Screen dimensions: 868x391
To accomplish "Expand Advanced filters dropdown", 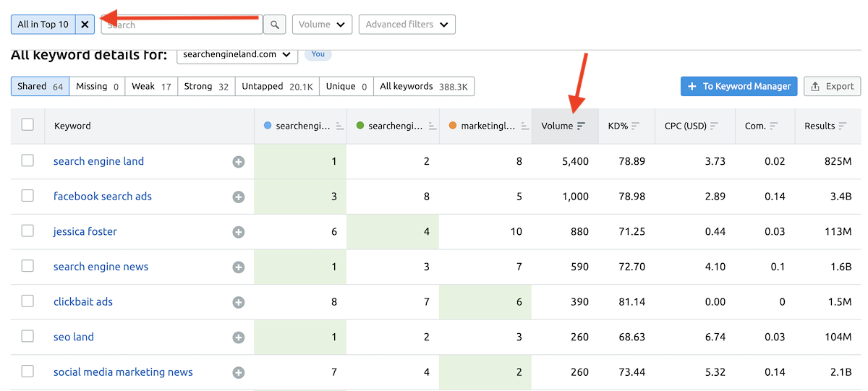I will 407,25.
